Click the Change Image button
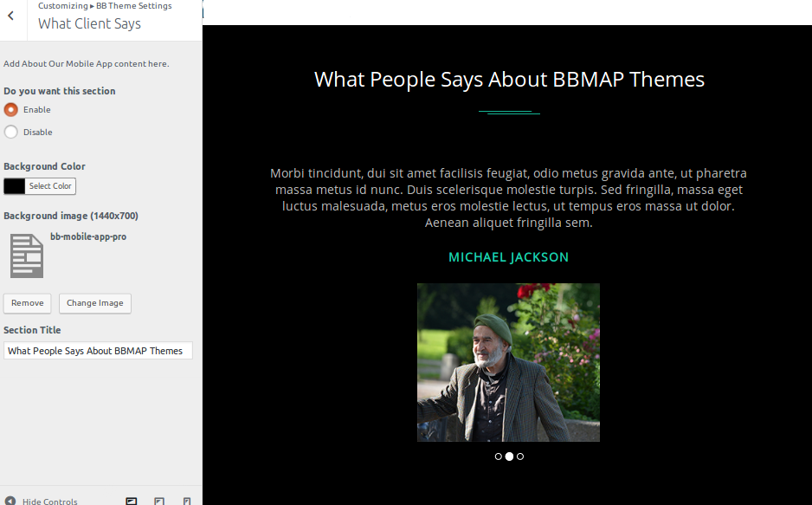This screenshot has height=505, width=812. 94,303
